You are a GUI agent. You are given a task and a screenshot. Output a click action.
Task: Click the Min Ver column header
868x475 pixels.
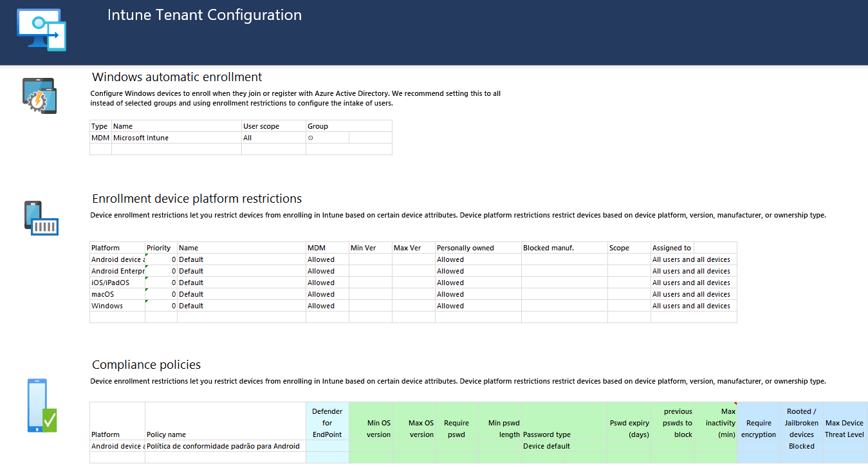point(371,248)
